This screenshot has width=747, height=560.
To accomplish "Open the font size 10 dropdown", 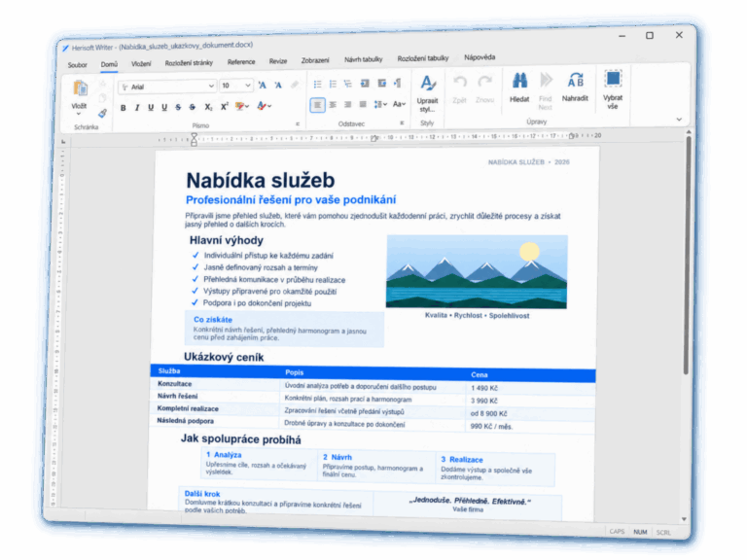I will click(248, 86).
